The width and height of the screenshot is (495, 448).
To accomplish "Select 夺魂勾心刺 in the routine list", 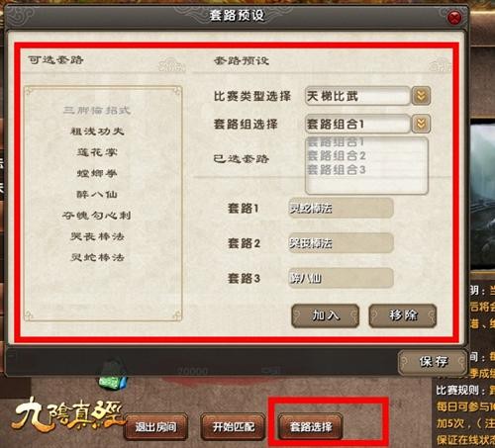I will click(97, 216).
